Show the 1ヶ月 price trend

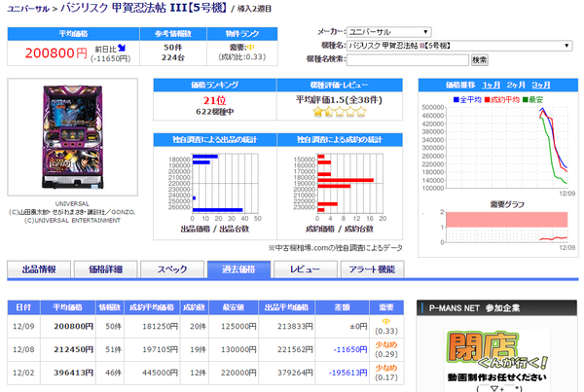coord(491,85)
